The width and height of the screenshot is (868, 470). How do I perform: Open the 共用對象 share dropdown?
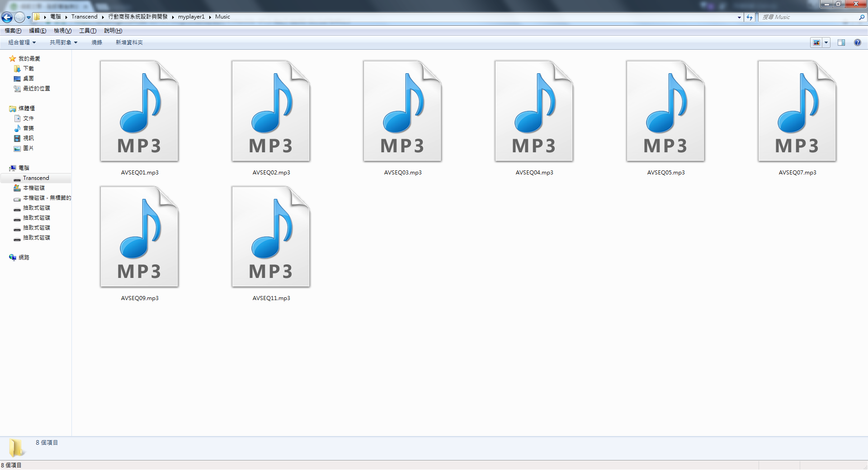click(63, 42)
